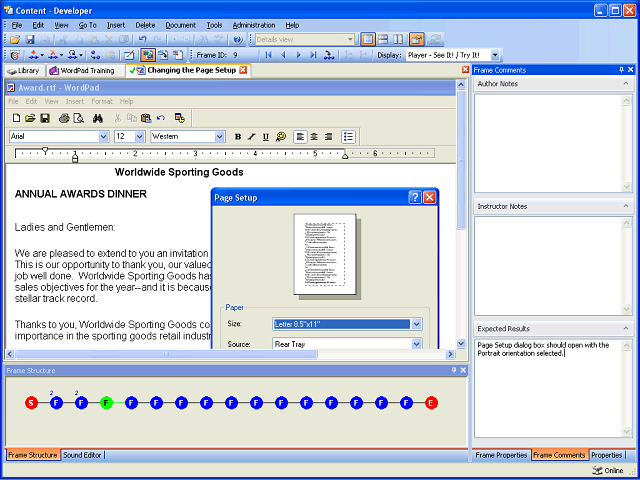The width and height of the screenshot is (640, 480).
Task: Click the Open folder icon in WordPad
Action: tap(30, 118)
